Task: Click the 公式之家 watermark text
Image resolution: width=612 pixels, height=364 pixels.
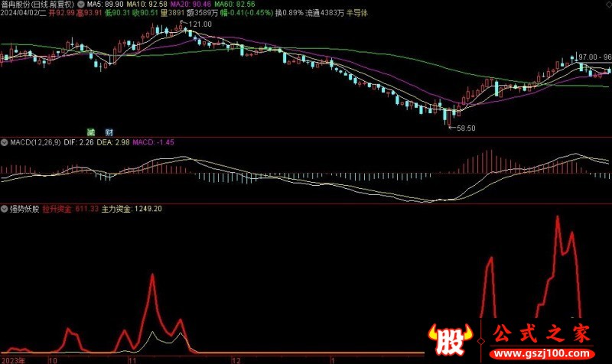Action: pos(541,333)
